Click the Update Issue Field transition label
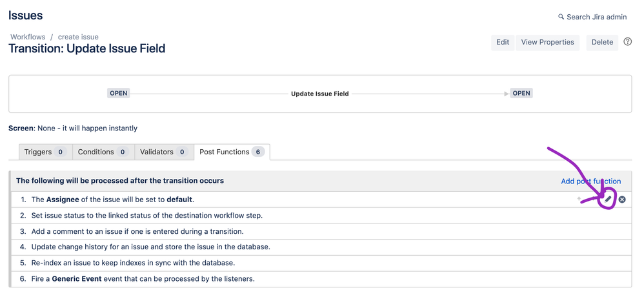Screen dimensions: 644x299 pyautogui.click(x=320, y=94)
